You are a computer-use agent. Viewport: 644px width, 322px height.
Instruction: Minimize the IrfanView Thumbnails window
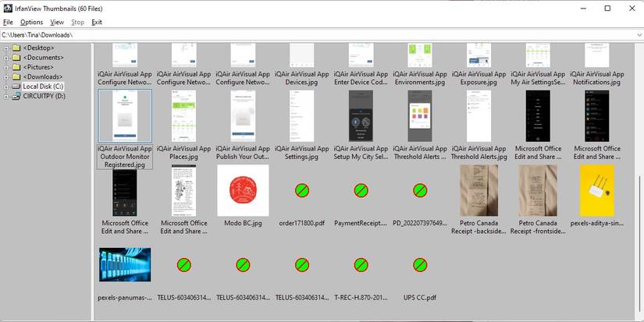pos(583,9)
